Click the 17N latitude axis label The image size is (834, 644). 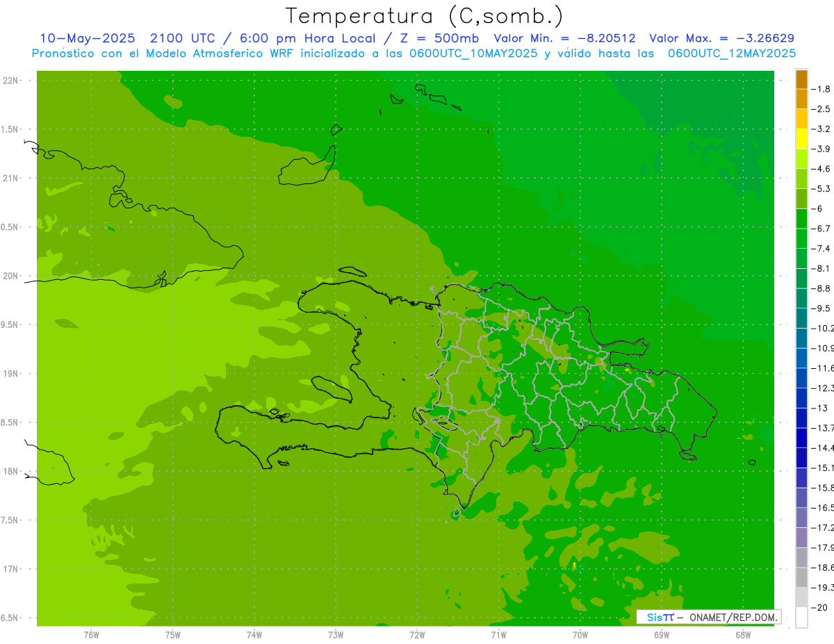(12, 569)
